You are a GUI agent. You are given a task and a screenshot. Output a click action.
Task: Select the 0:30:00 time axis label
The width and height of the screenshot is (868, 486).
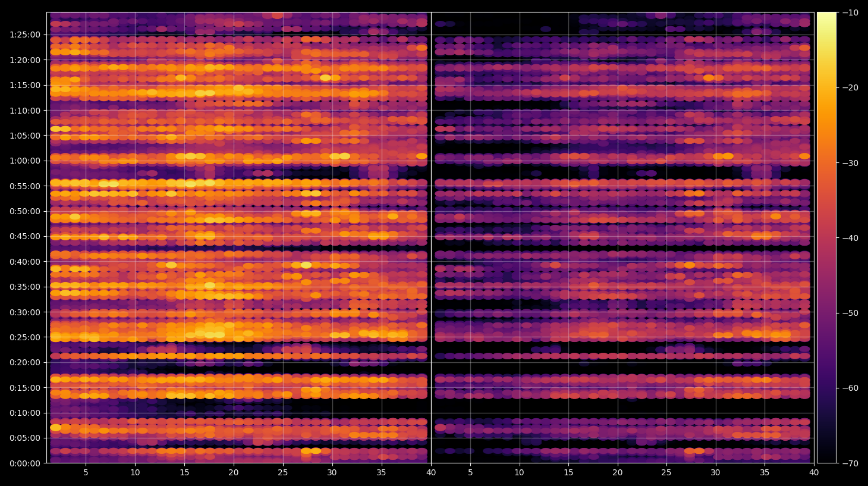point(25,312)
